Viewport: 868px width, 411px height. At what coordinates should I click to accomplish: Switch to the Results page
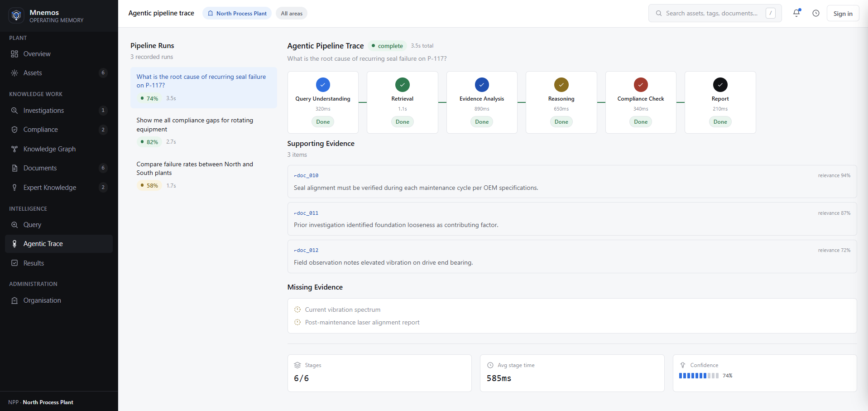click(59, 263)
